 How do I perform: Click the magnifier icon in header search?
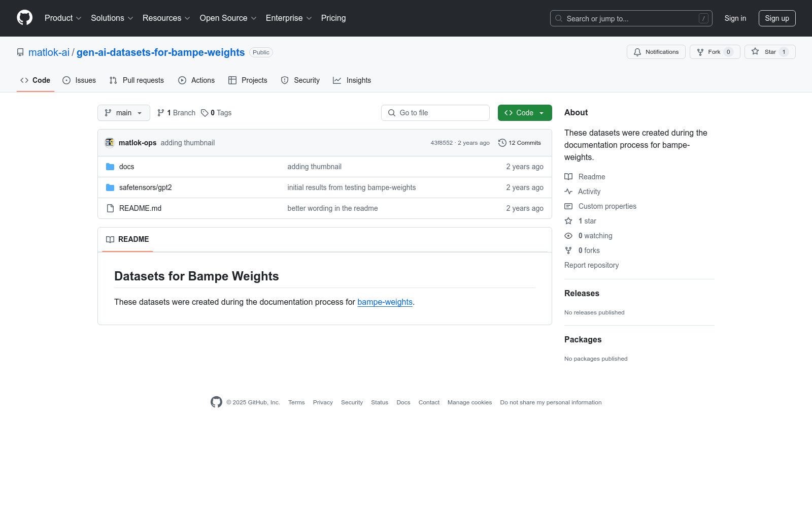click(559, 18)
